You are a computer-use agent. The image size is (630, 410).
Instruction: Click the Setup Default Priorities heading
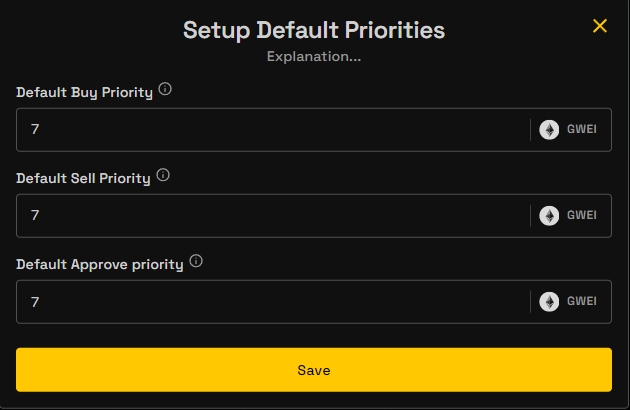pos(314,30)
